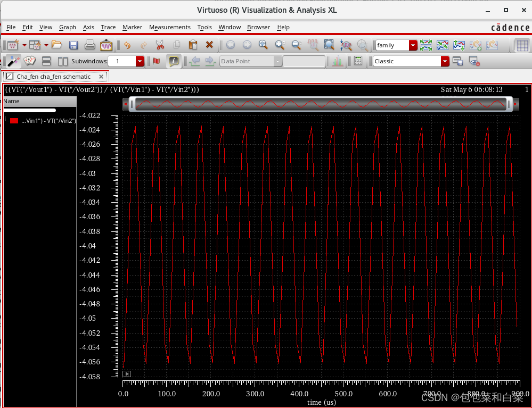Open the Measurements menu
Viewport: 532px width, 408px height.
click(170, 27)
